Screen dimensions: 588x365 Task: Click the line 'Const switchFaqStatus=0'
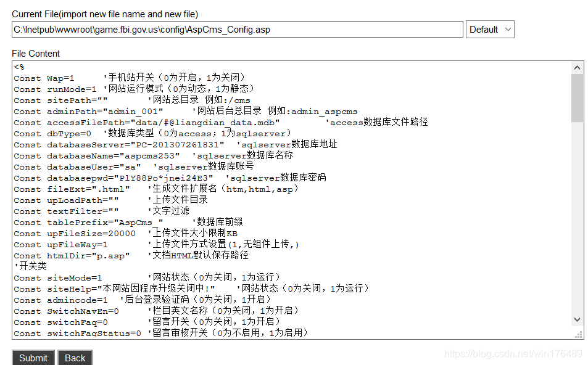(161, 333)
